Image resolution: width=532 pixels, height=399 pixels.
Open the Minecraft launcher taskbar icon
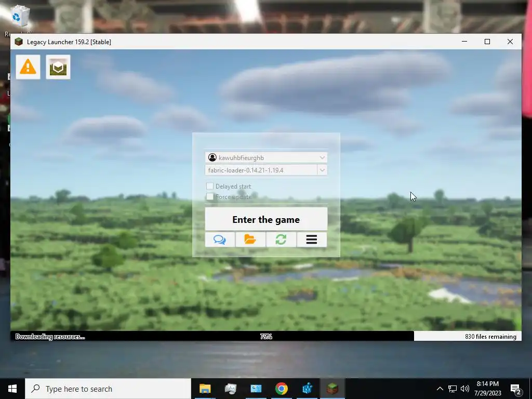point(332,389)
